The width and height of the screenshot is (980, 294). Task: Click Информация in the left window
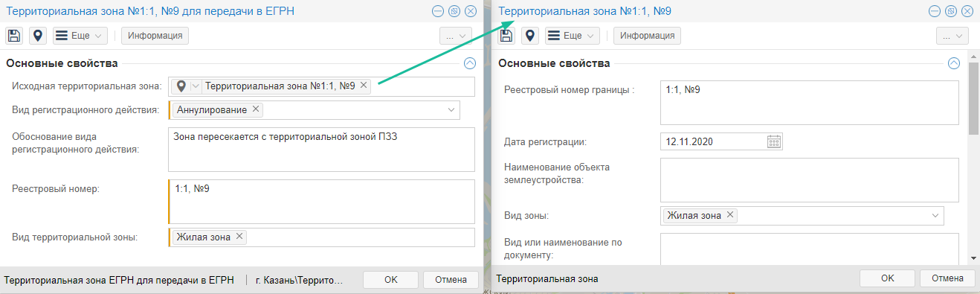155,36
